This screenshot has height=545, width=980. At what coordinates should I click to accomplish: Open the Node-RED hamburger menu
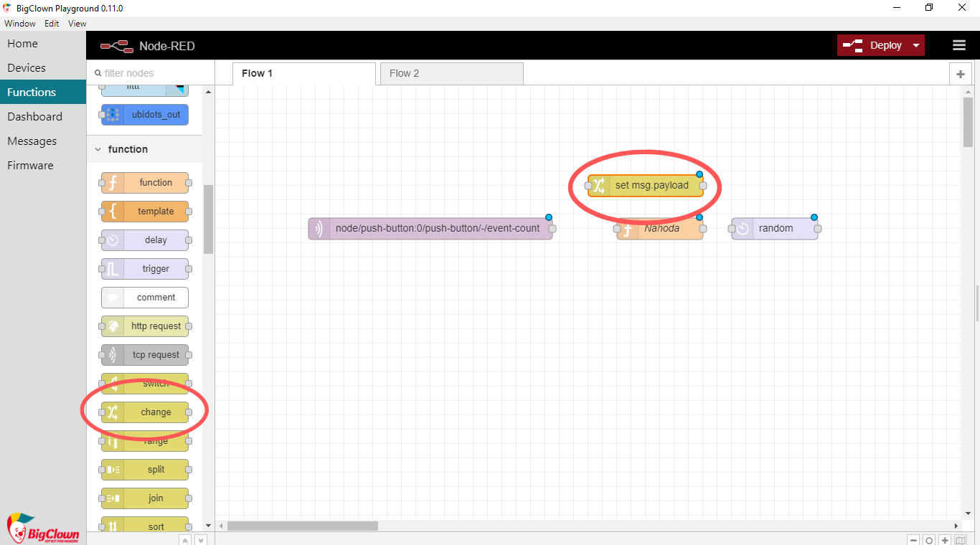point(959,45)
